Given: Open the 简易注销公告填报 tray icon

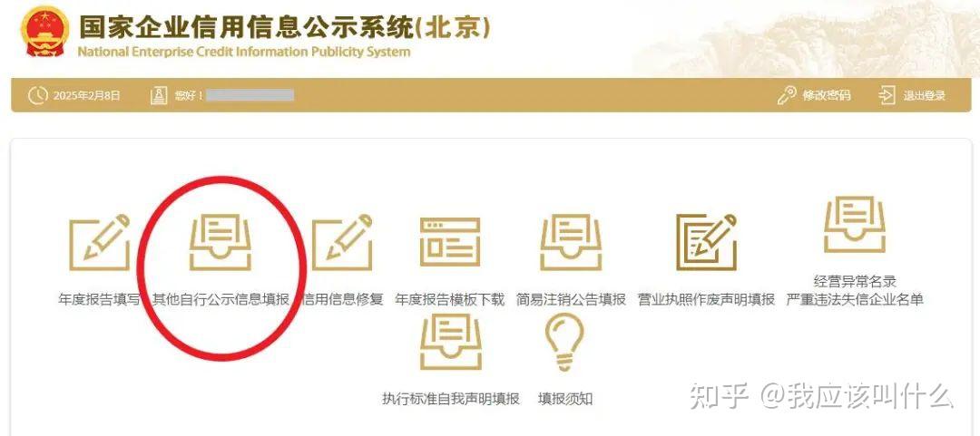Looking at the screenshot, I should coord(571,242).
